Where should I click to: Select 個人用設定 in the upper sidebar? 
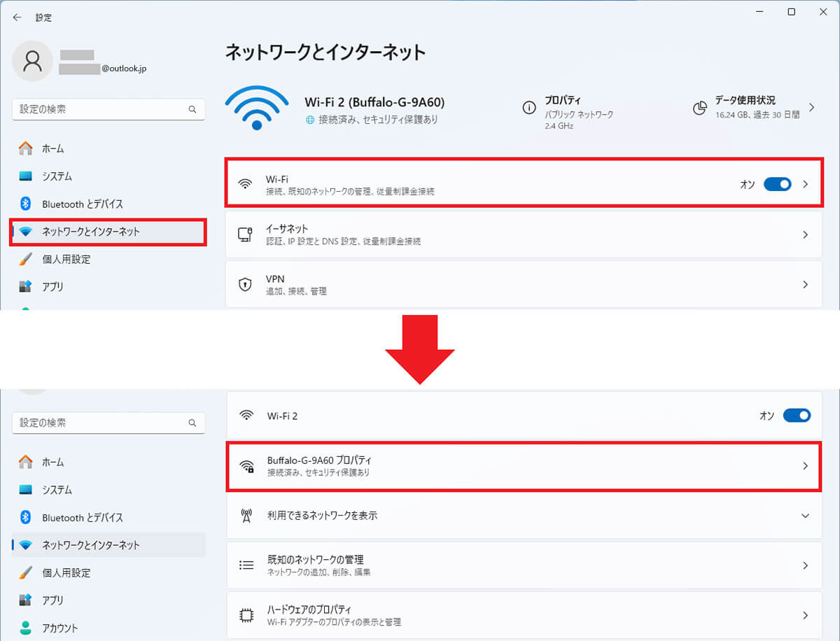tap(108, 259)
